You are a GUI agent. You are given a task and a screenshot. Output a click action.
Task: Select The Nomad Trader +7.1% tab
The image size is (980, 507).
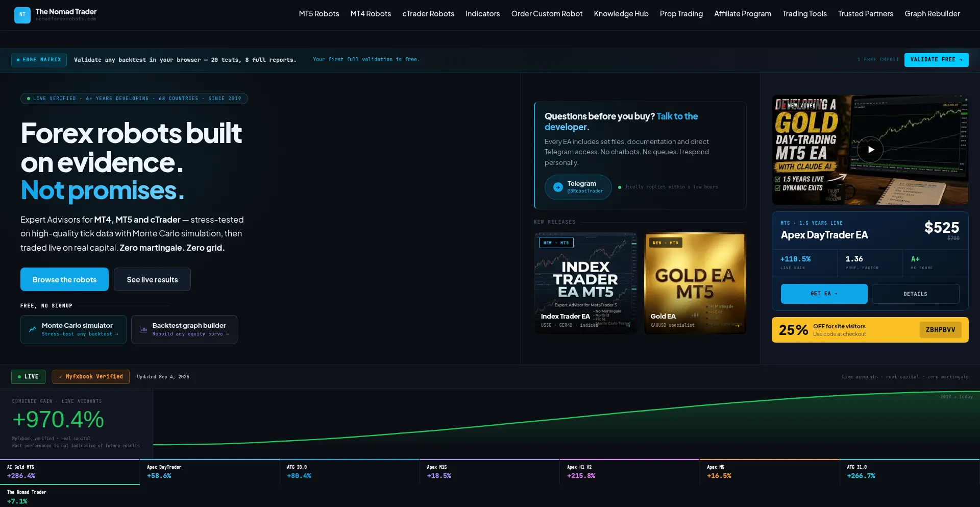70,496
